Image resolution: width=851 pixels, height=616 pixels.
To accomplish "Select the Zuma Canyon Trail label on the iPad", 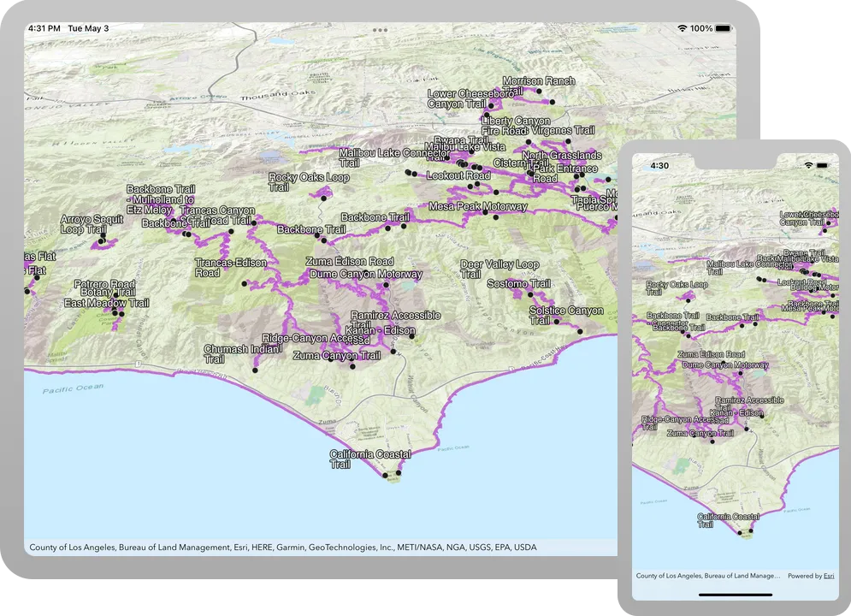I will 336,356.
